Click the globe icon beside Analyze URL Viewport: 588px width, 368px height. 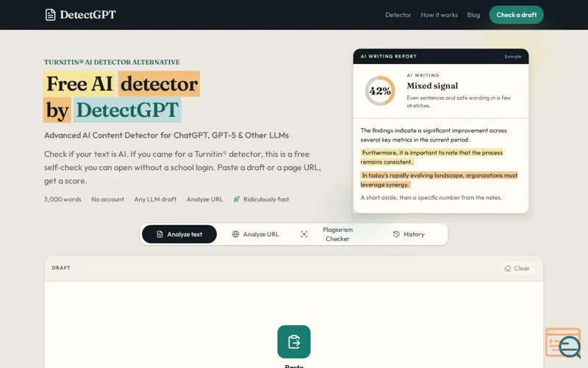pyautogui.click(x=235, y=234)
